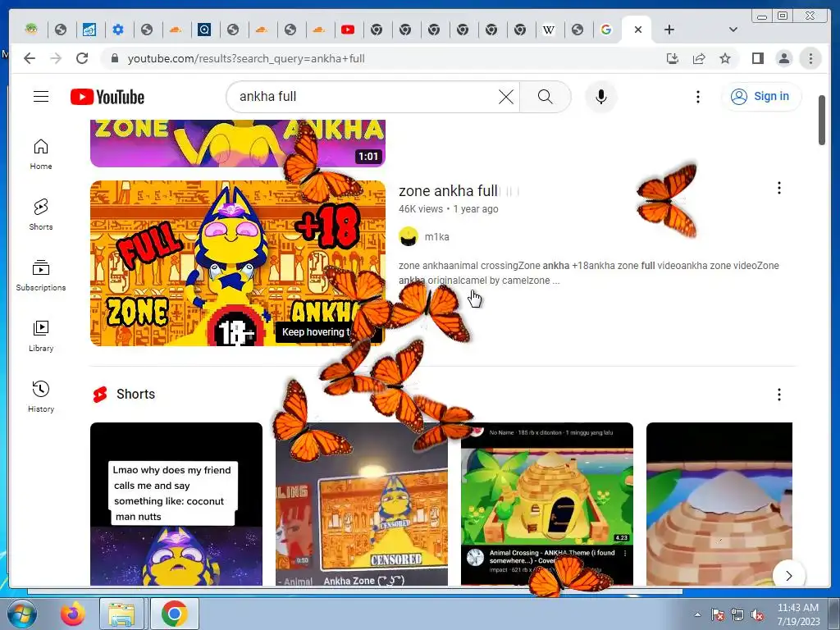Bookmark this page with the star

click(x=725, y=58)
